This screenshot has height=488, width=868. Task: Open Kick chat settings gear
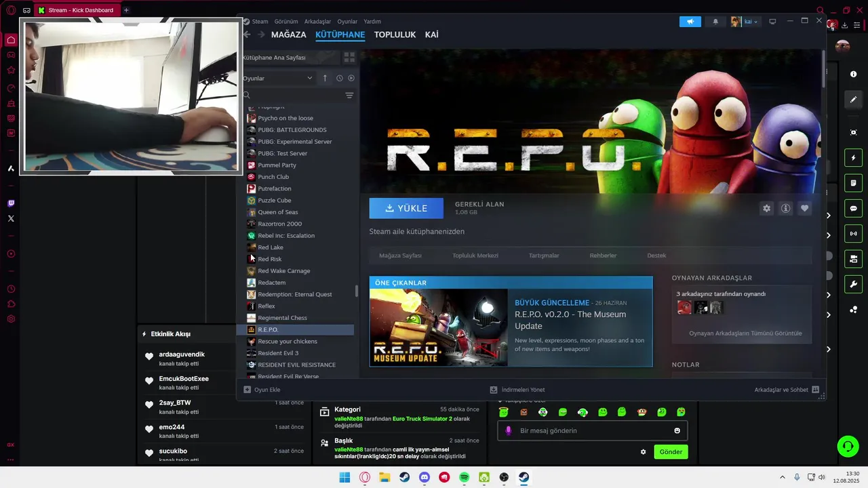point(644,452)
